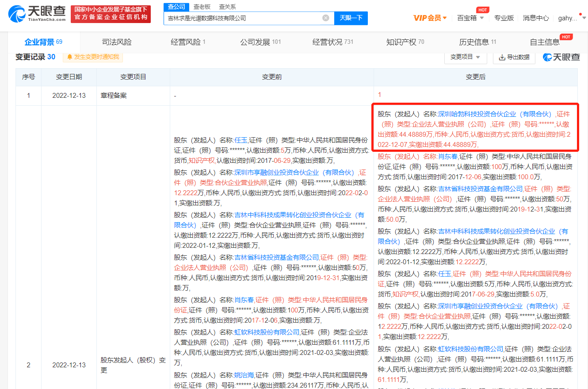
Task: Select the 司法风险 tab
Action: pos(117,42)
